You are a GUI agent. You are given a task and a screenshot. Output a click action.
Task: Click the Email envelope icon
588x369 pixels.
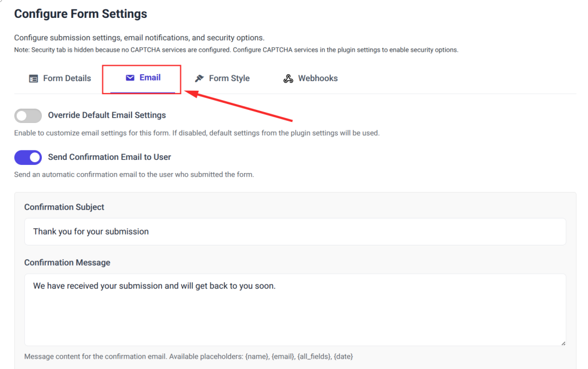(130, 78)
